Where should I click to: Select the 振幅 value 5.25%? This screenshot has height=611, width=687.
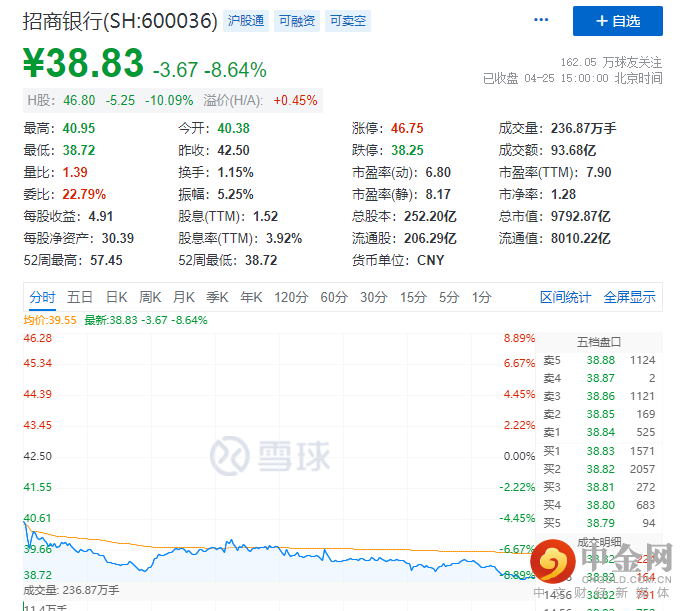tap(235, 194)
